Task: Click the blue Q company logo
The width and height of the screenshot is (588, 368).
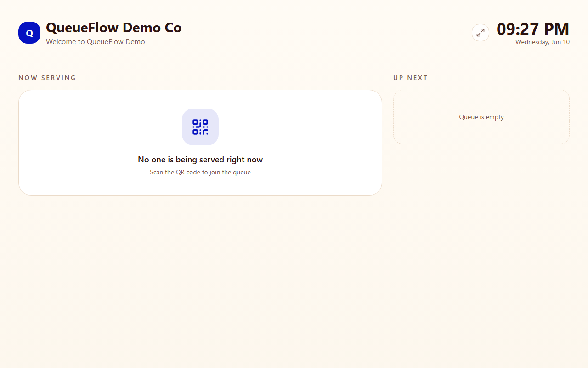Action: click(29, 33)
